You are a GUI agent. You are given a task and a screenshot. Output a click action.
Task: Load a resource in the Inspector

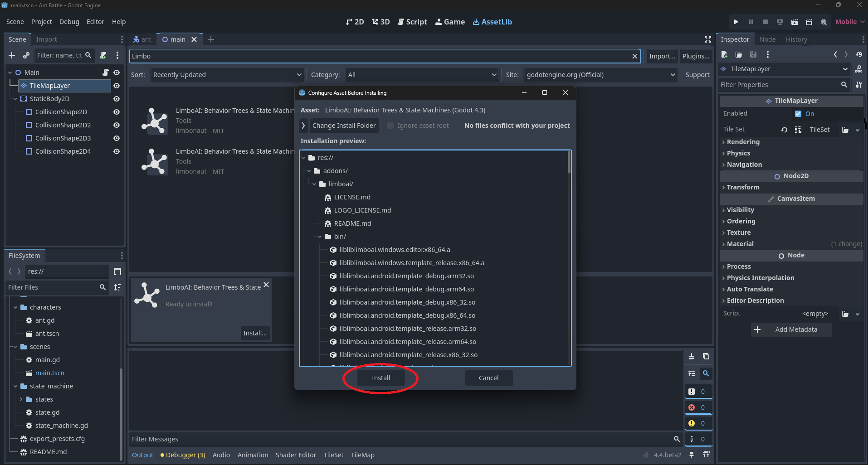[739, 54]
